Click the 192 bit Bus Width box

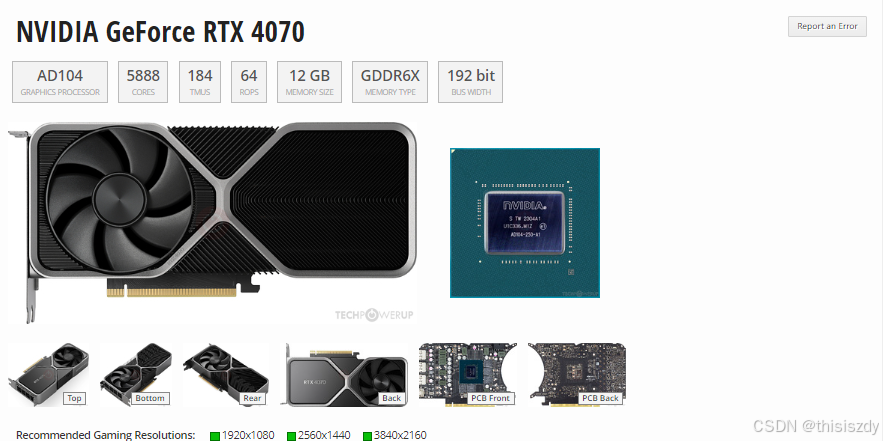click(470, 82)
